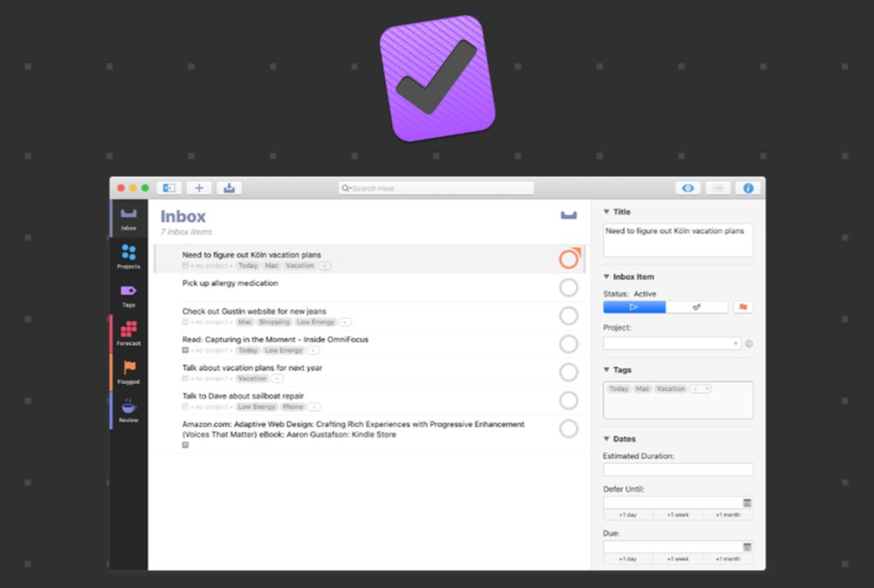Screen dimensions: 874x588
Task: Click note icon under Amazon.com item
Action: pos(185,445)
